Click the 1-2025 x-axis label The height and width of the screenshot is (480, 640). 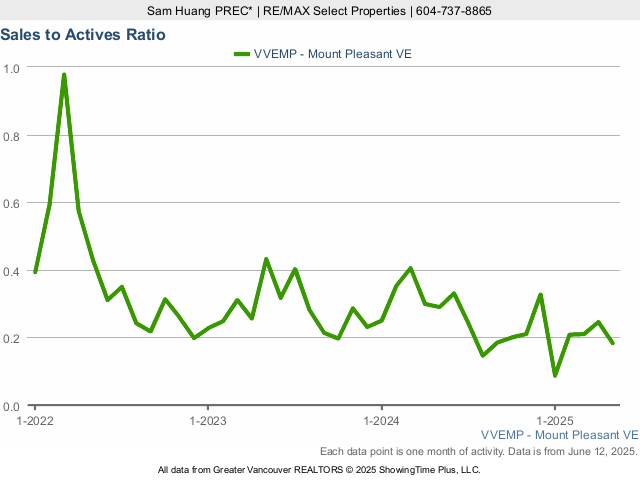tap(555, 421)
